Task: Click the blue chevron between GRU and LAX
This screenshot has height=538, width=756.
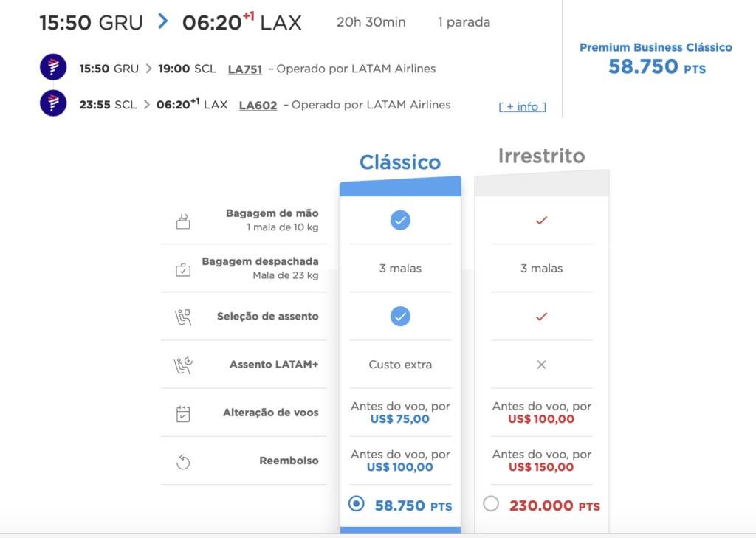Action: pyautogui.click(x=163, y=21)
